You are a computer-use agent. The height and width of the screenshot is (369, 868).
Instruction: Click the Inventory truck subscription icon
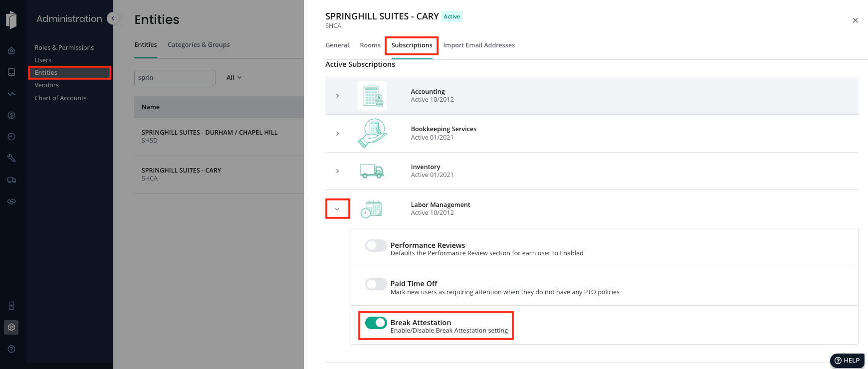click(372, 171)
